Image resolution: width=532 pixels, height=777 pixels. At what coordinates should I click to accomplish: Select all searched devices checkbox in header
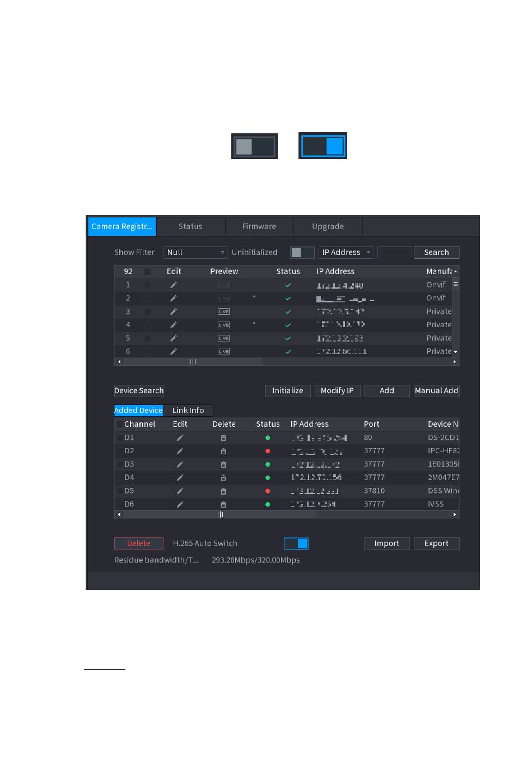[147, 272]
